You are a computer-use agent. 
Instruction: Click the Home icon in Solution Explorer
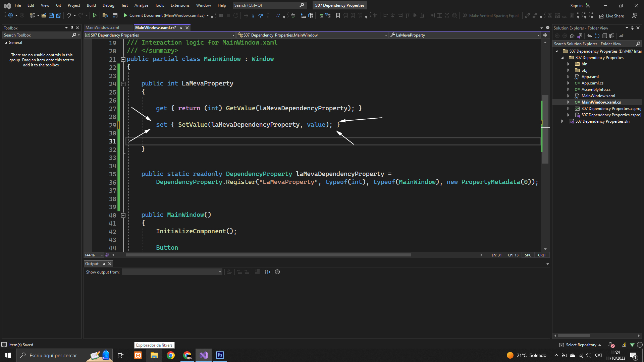pyautogui.click(x=572, y=36)
